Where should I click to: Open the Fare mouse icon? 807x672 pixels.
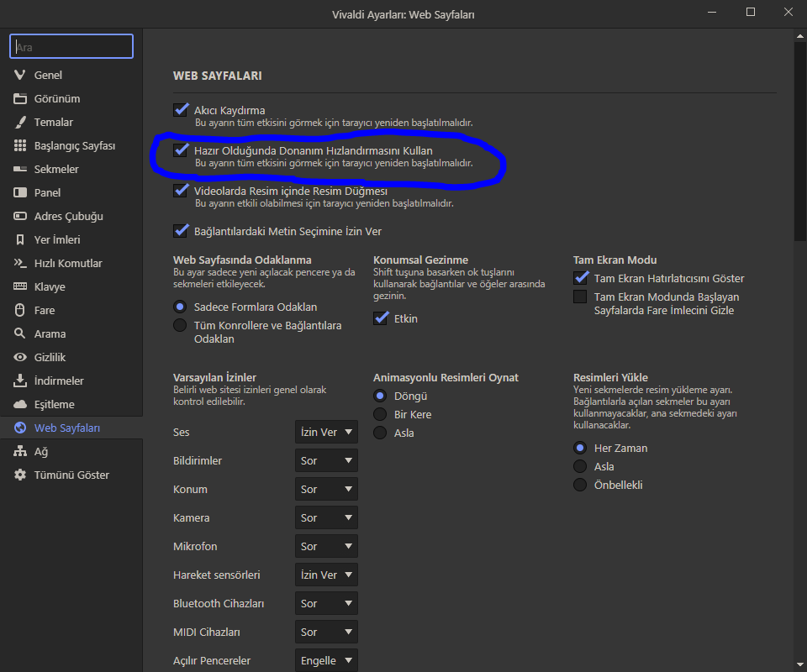[19, 310]
